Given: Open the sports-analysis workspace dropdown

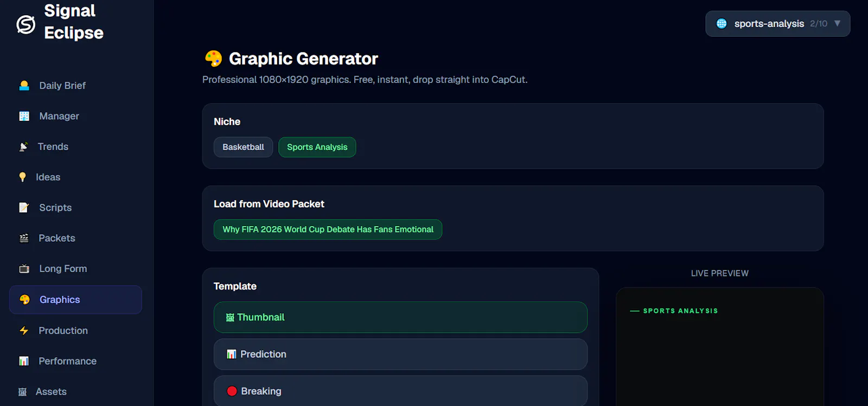Looking at the screenshot, I should coord(778,24).
